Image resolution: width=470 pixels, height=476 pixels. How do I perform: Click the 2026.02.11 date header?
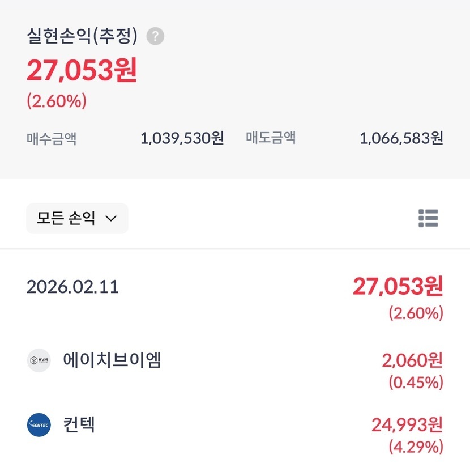(x=72, y=287)
